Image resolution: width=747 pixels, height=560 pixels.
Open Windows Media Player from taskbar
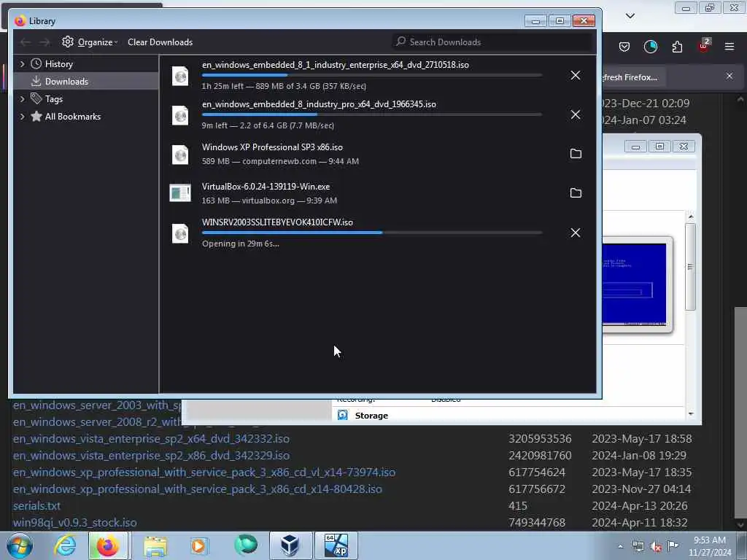coord(198,545)
